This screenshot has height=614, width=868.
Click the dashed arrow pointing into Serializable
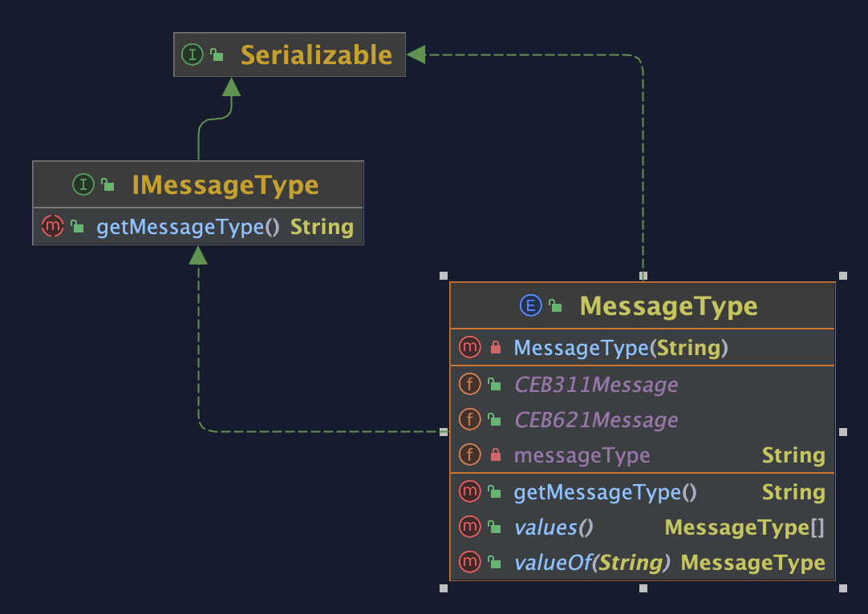(x=417, y=55)
